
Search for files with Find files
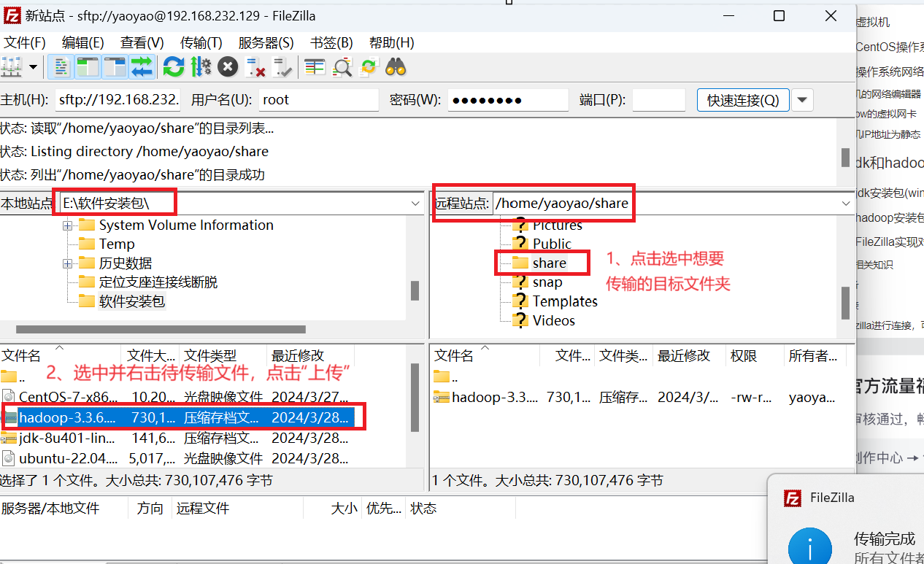(395, 66)
